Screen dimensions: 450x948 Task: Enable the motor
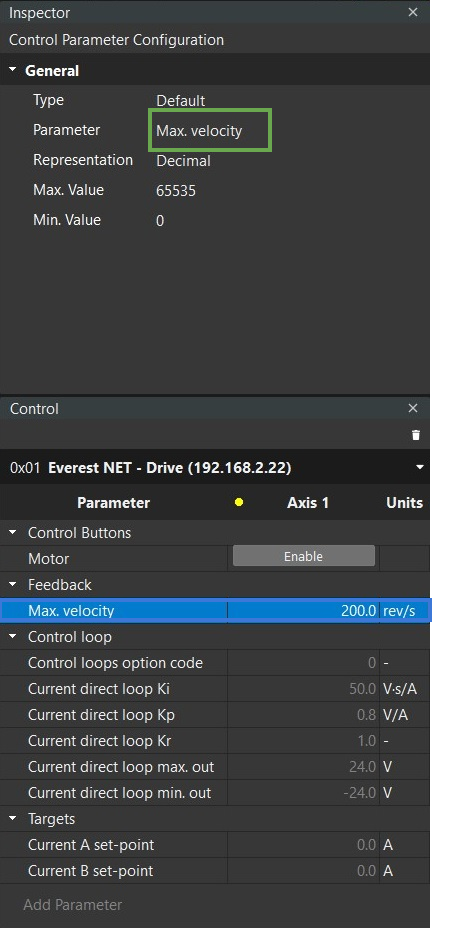click(x=304, y=556)
